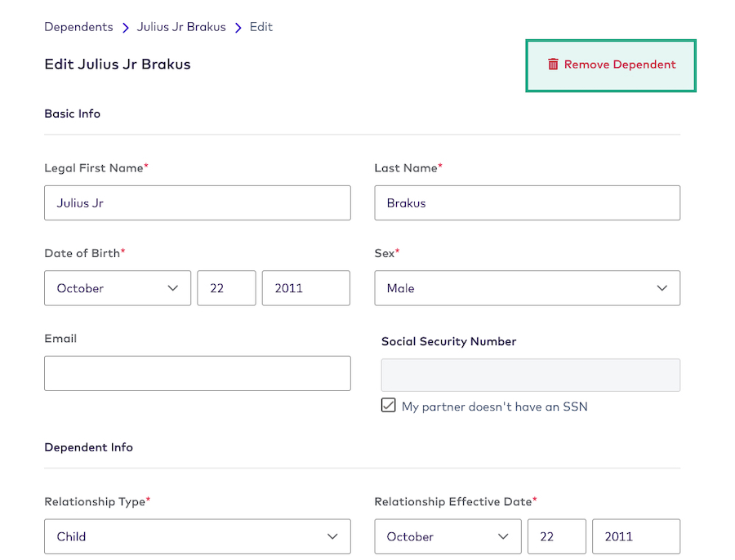
Task: Open the Relationship Effective Date month dropdown
Action: pyautogui.click(x=448, y=536)
